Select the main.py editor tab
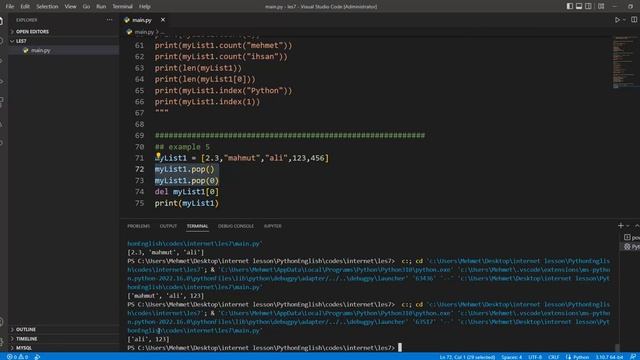 click(142, 20)
